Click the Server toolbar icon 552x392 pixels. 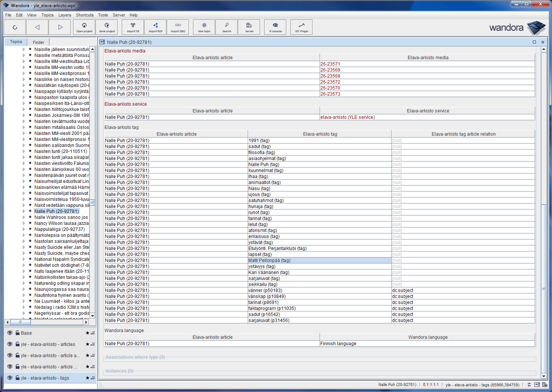click(249, 27)
